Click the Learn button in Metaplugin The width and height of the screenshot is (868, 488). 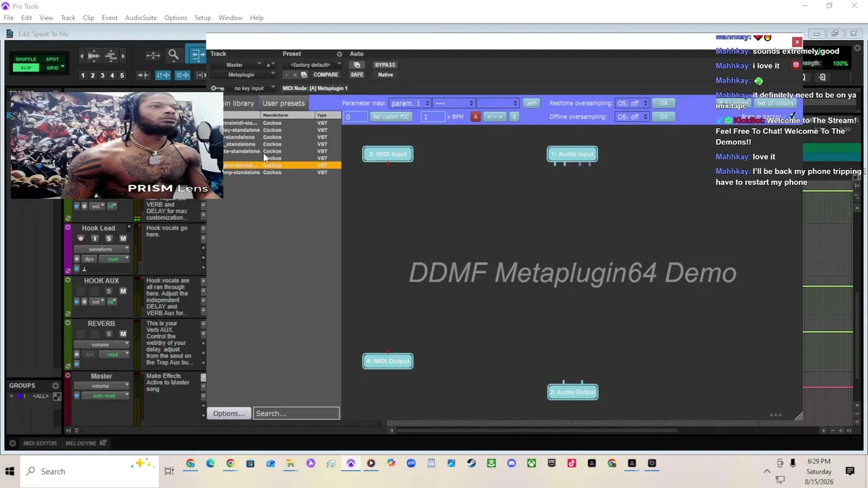pyautogui.click(x=530, y=103)
